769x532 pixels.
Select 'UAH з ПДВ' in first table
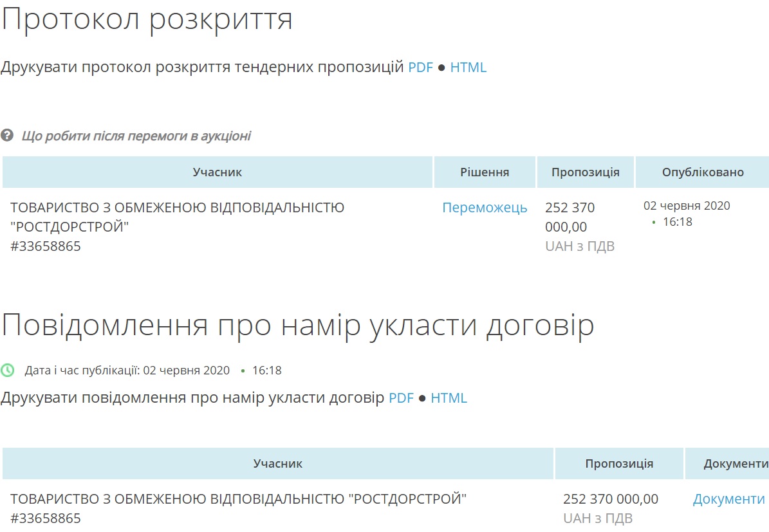580,246
